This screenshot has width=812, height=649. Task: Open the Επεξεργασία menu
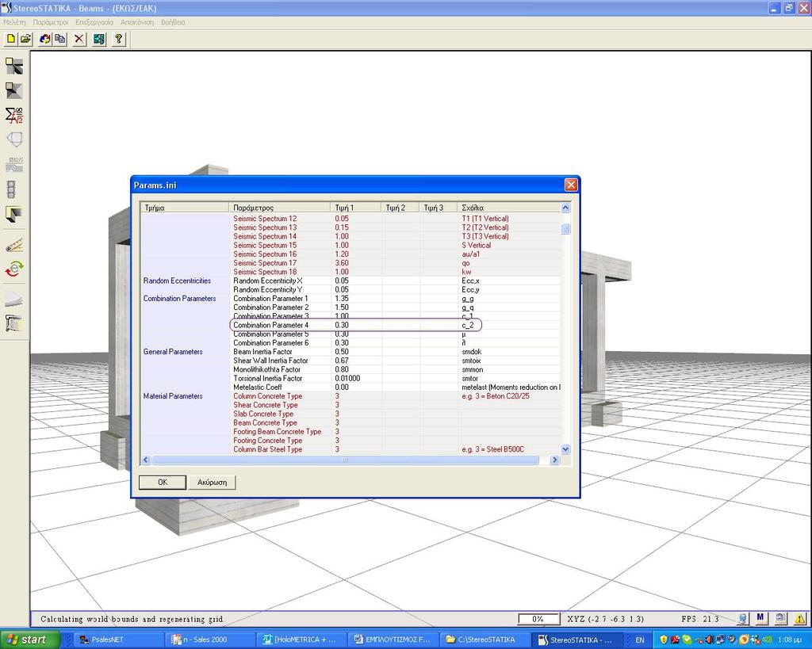(x=94, y=22)
